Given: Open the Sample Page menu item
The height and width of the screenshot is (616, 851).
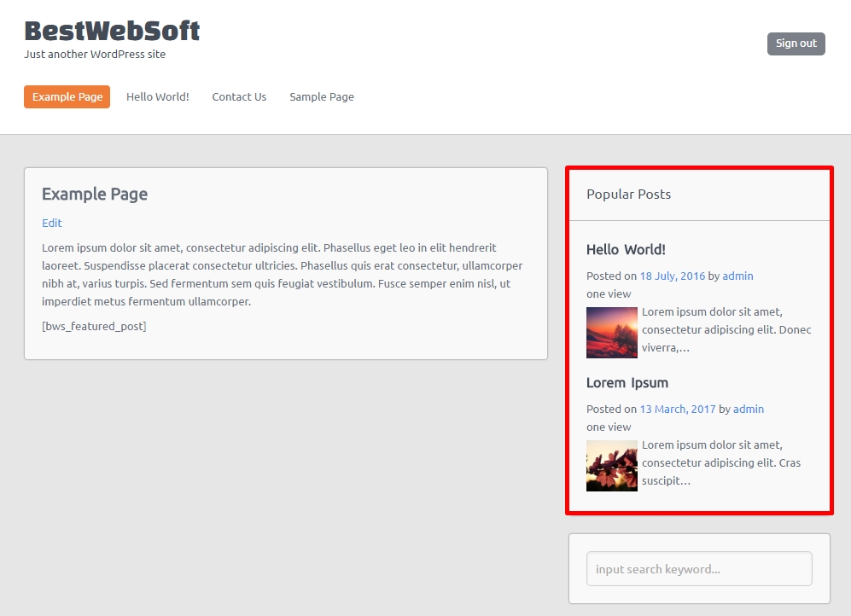Looking at the screenshot, I should point(321,96).
